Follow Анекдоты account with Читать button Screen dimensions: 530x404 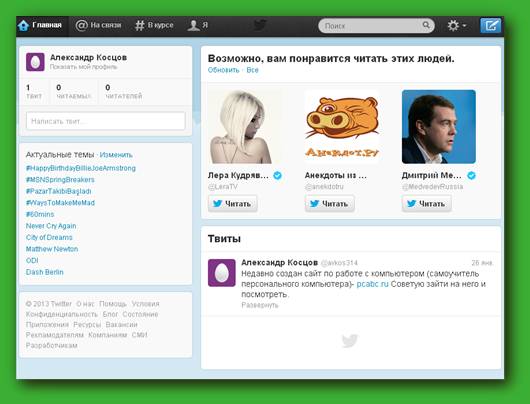coord(330,204)
